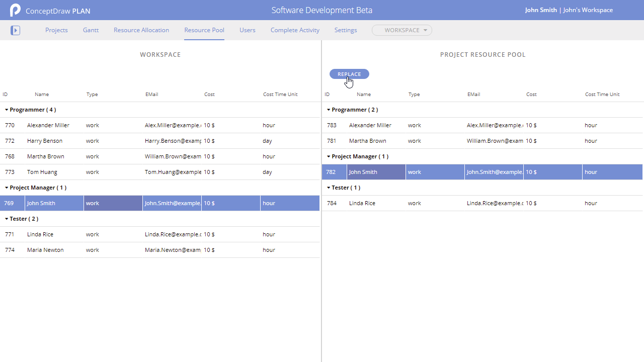Select Martha Brown row with ID 781
The height and width of the screenshot is (362, 644).
pos(368,141)
